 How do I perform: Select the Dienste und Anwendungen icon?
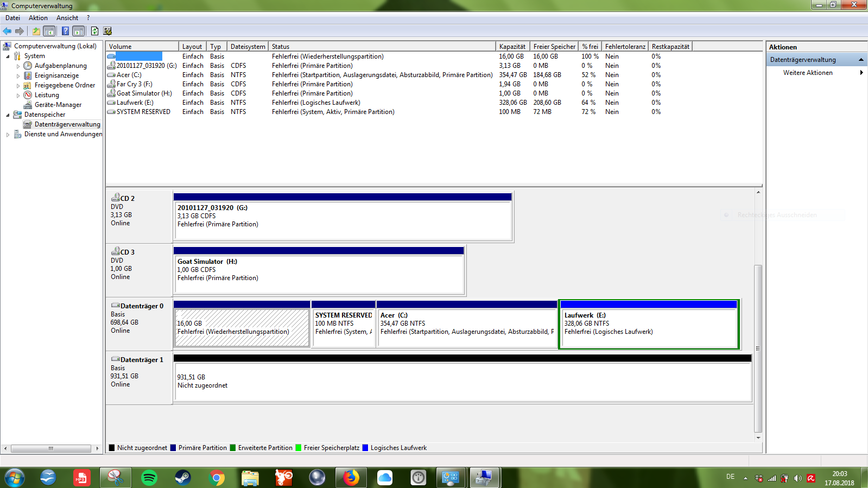point(17,134)
